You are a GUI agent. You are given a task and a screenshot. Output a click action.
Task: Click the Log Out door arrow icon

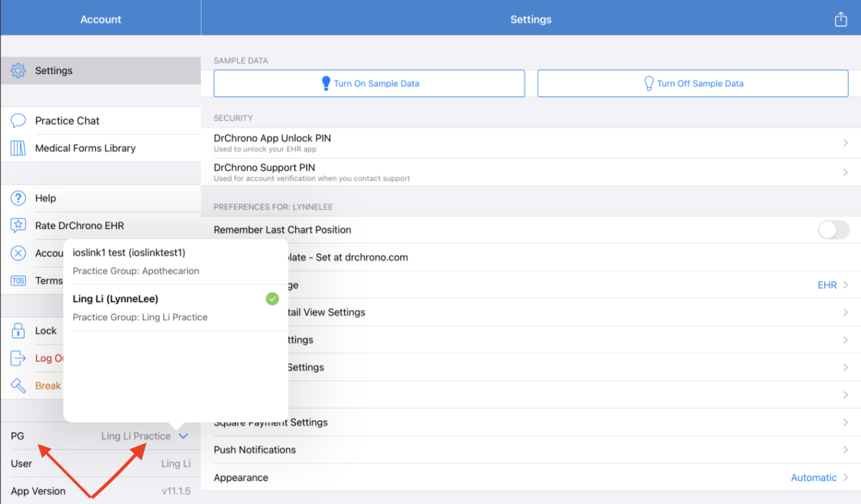click(x=18, y=358)
